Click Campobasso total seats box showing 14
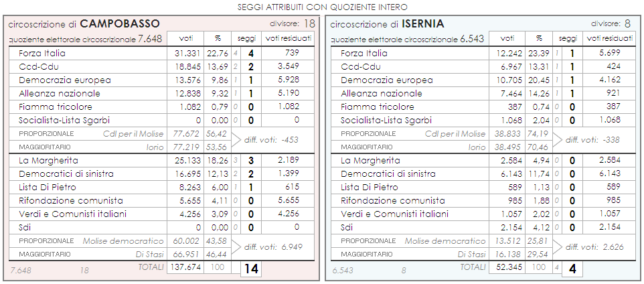Image resolution: width=644 pixels, height=284 pixels. click(x=251, y=269)
